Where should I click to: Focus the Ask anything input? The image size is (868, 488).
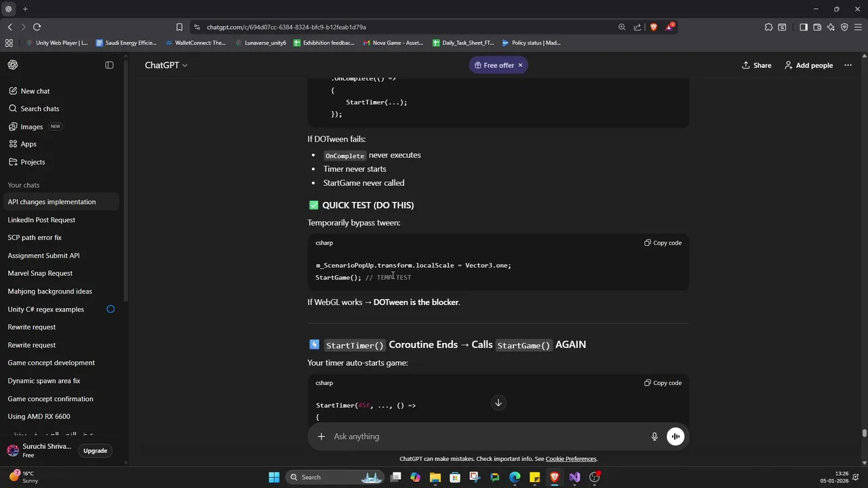pos(488,436)
